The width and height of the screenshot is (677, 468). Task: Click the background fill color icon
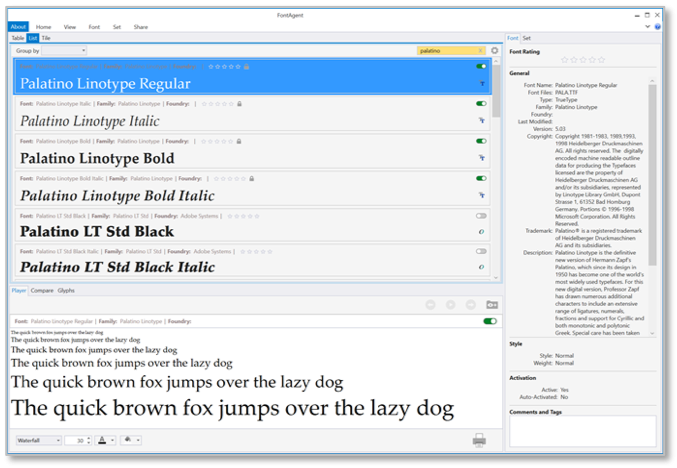[x=128, y=440]
